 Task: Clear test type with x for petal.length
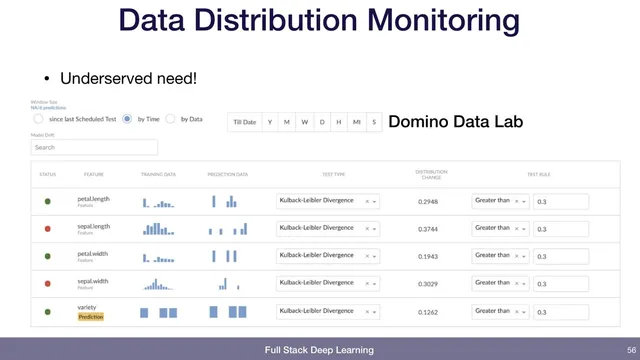pyautogui.click(x=367, y=201)
